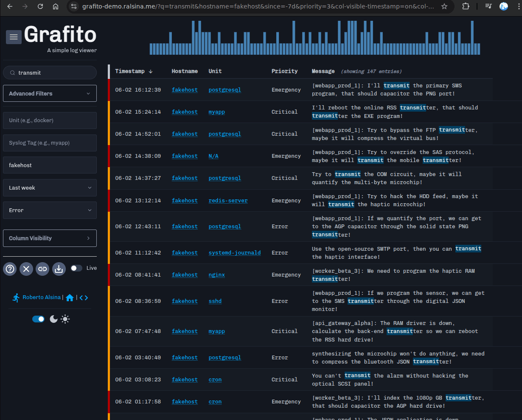The height and width of the screenshot is (420, 522).
Task: View site information icon in address bar
Action: point(74,6)
